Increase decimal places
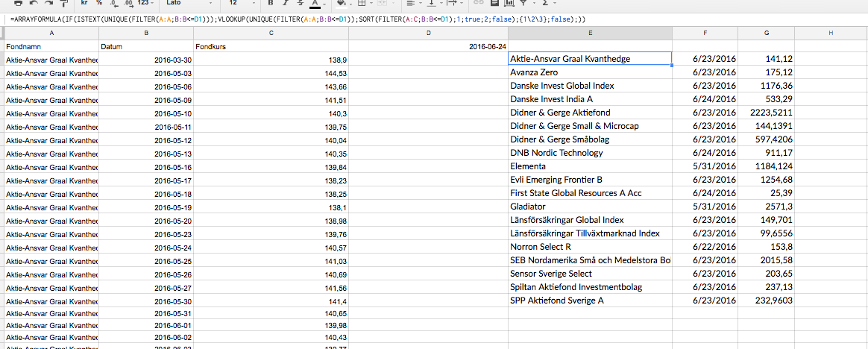The width and height of the screenshot is (868, 349). point(128,3)
